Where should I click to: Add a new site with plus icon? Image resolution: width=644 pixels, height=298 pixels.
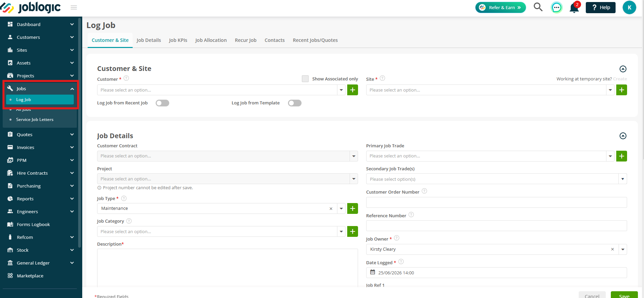pos(622,90)
